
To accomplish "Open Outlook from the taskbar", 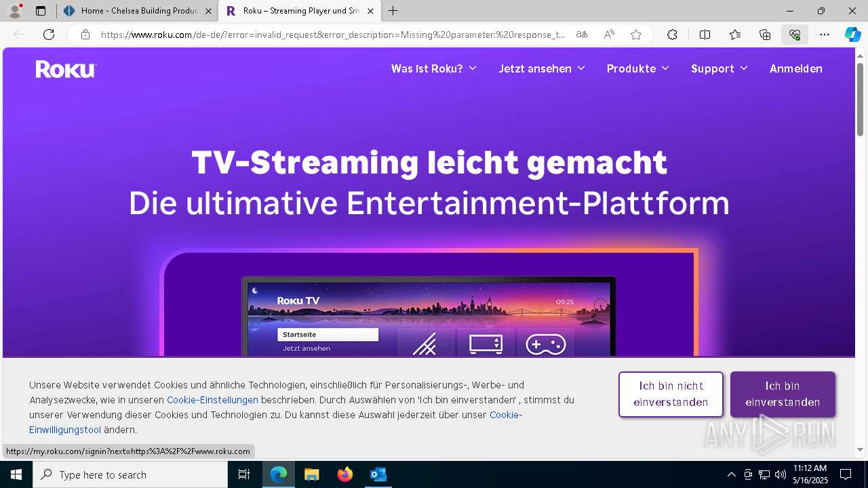I will click(x=378, y=474).
